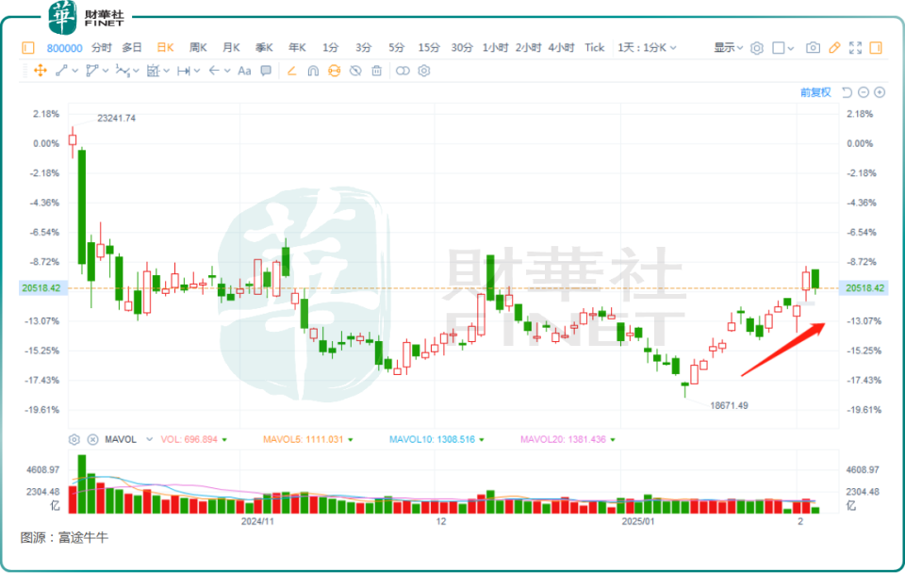The image size is (905, 588).
Task: Expand the wave tool dropdown arrow
Action: pos(136,71)
